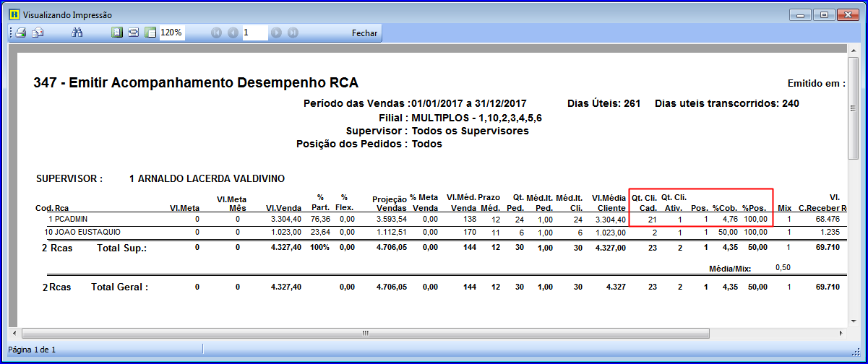The image size is (868, 364).
Task: Click the % Part. value 76,36
Action: pyautogui.click(x=321, y=218)
